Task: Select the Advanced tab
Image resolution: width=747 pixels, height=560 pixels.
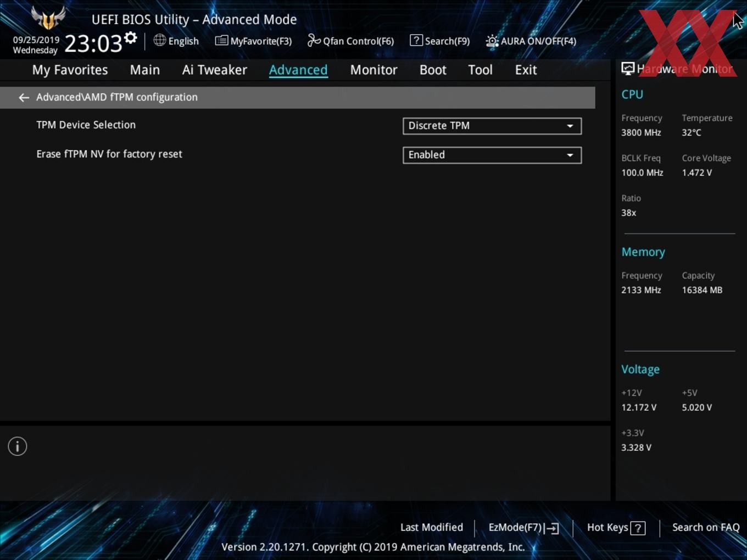Action: [x=298, y=70]
